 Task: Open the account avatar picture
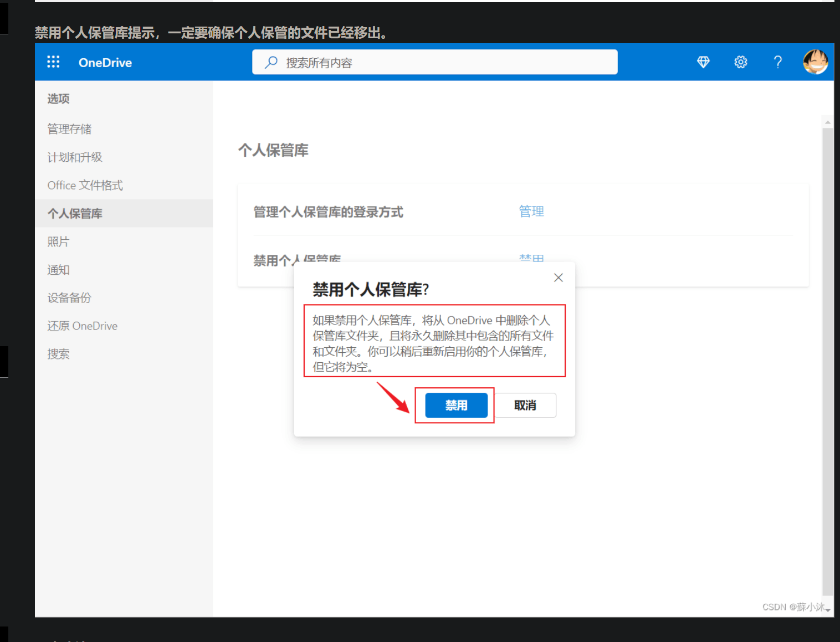point(816,61)
